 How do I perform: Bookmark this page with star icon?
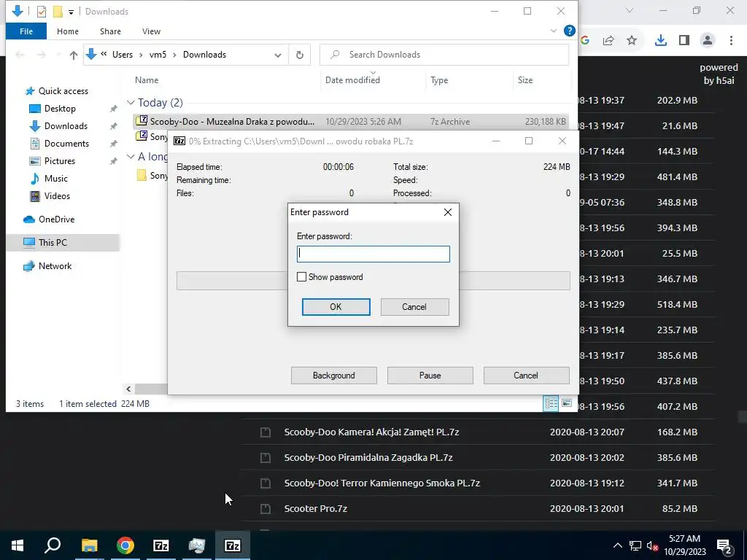(632, 41)
